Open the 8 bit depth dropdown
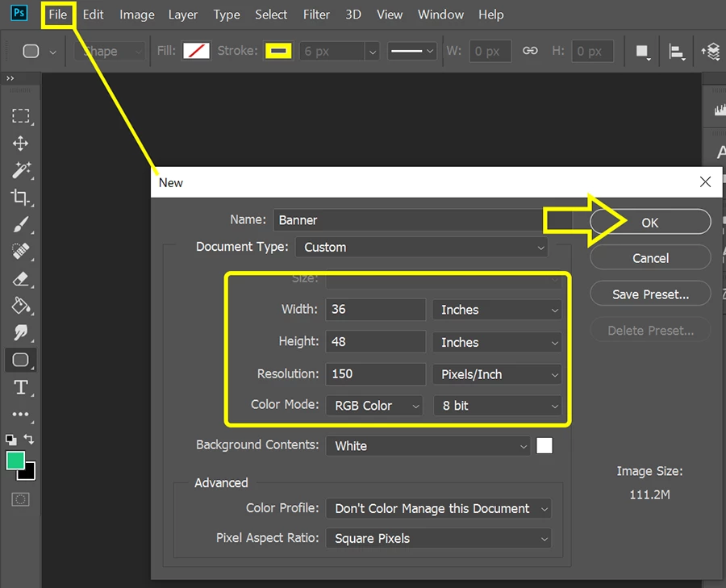The height and width of the screenshot is (588, 726). pyautogui.click(x=497, y=406)
